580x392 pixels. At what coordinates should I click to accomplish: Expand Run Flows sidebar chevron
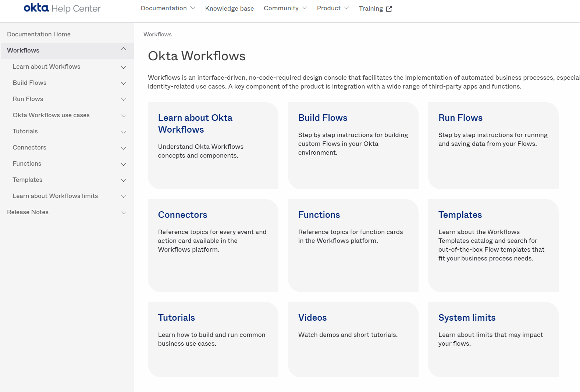click(124, 100)
